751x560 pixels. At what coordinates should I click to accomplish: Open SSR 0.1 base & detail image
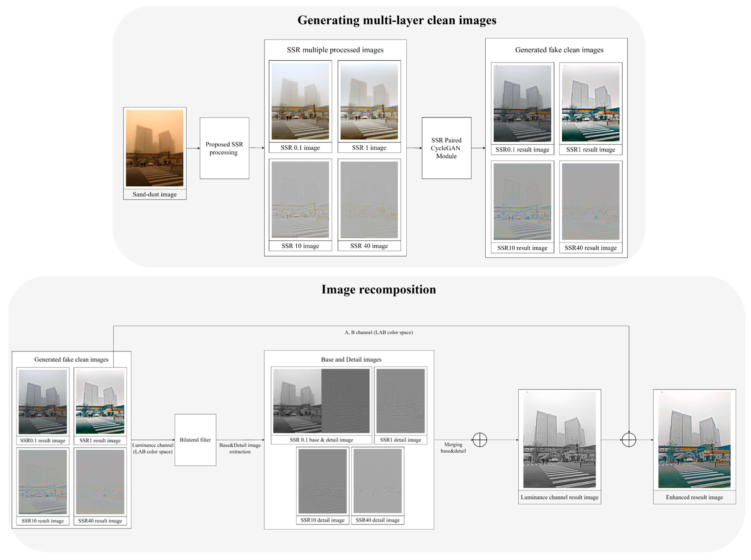(x=321, y=401)
